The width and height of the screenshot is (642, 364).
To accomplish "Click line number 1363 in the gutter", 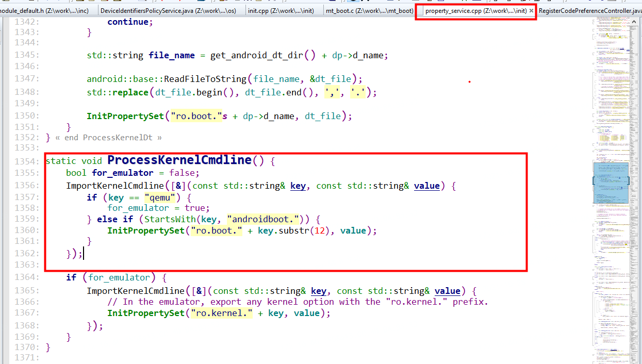I will pos(25,264).
